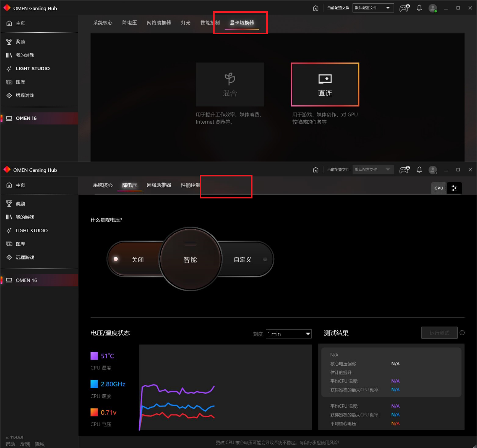This screenshot has width=477, height=448.
Task: Select OMEN 16 device in undervolt window sidebar
Action: [39, 280]
